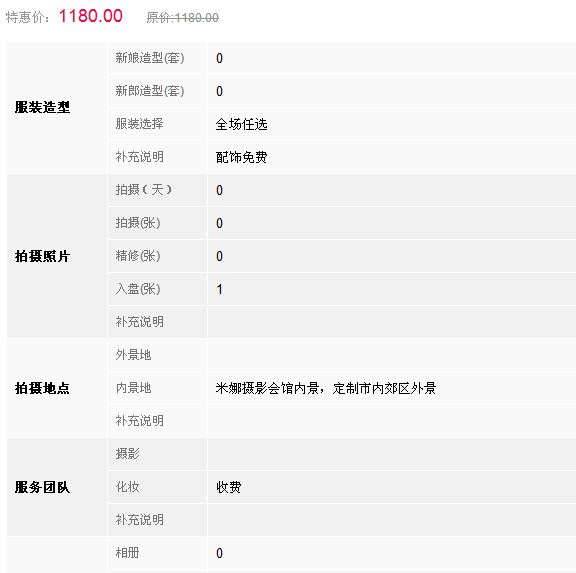The image size is (576, 573).
Task: Click the 入盘(张) value 1
Action: (219, 289)
